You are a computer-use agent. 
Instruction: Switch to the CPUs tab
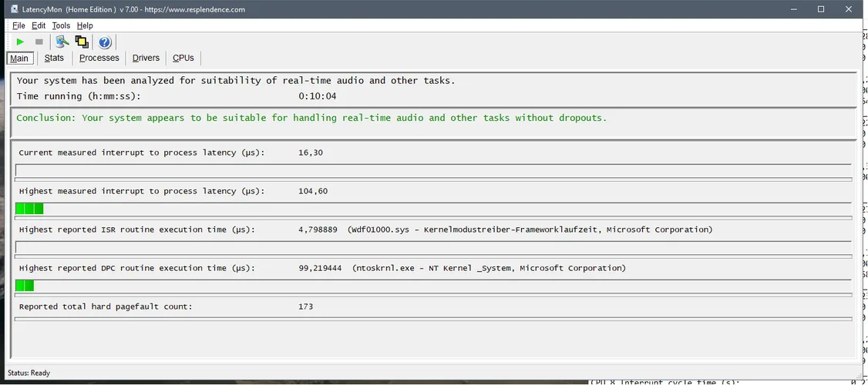coord(183,58)
